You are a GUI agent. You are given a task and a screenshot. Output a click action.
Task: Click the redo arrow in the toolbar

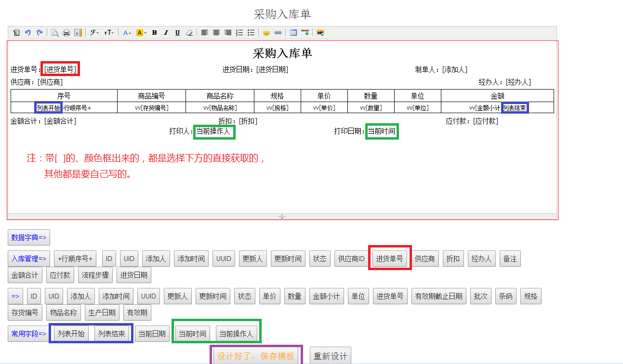40,33
